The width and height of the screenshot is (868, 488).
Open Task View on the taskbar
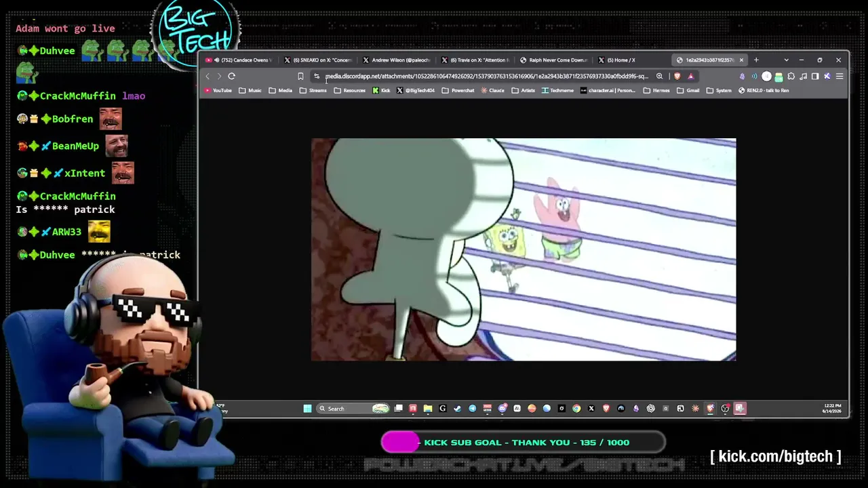pos(399,409)
